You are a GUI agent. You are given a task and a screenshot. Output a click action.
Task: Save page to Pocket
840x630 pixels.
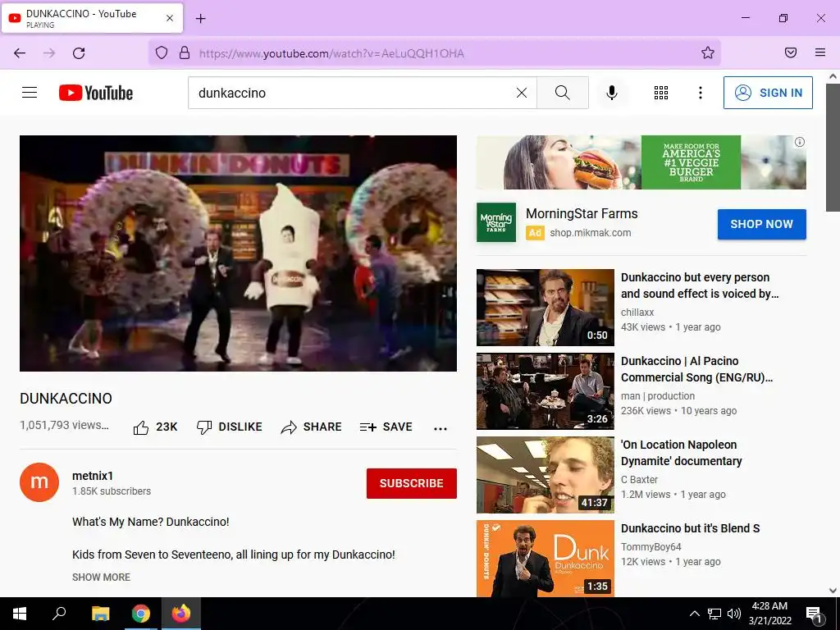[x=791, y=52]
